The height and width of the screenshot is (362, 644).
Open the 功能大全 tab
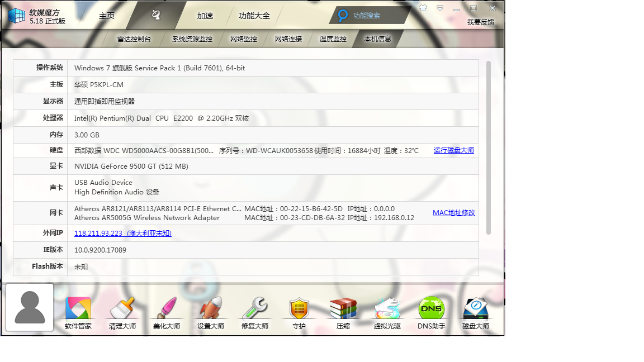coord(254,16)
